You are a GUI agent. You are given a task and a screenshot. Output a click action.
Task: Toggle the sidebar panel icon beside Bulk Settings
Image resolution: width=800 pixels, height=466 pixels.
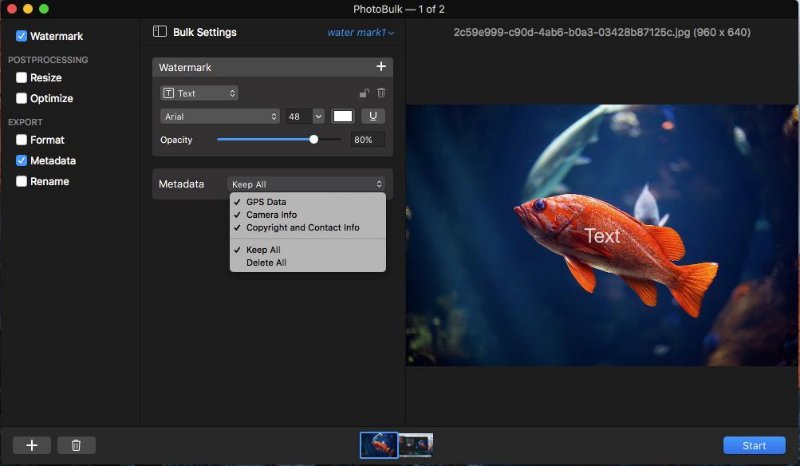pyautogui.click(x=160, y=32)
